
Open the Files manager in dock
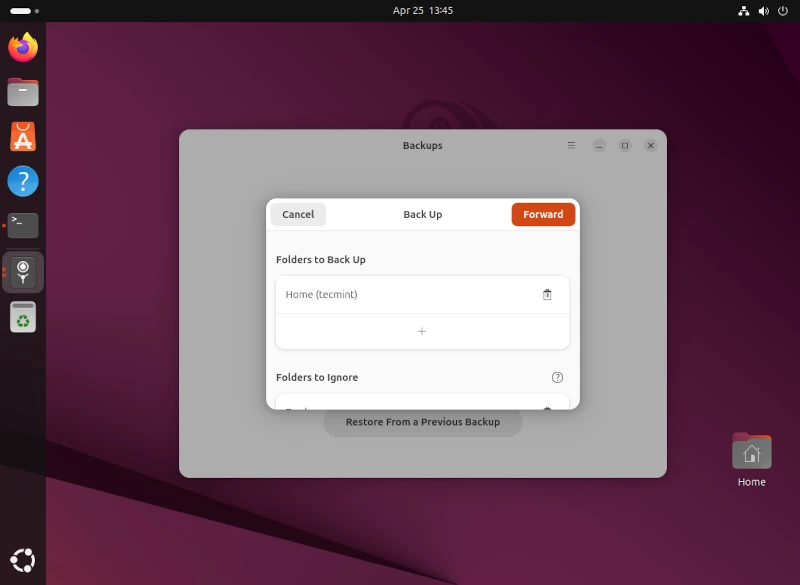point(23,92)
